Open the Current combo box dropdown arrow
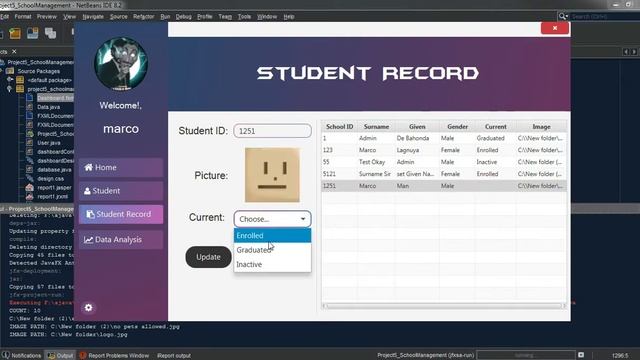The height and width of the screenshot is (360, 640). 303,219
